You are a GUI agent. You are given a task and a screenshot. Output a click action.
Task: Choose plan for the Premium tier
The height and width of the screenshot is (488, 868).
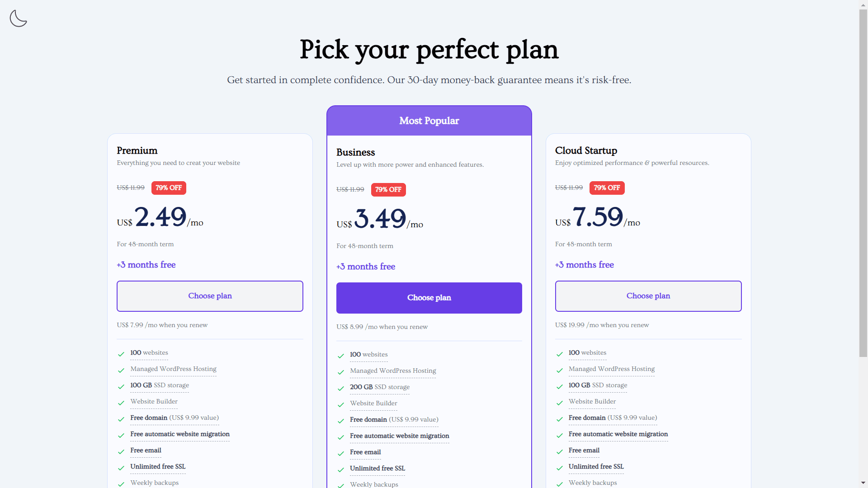tap(209, 296)
